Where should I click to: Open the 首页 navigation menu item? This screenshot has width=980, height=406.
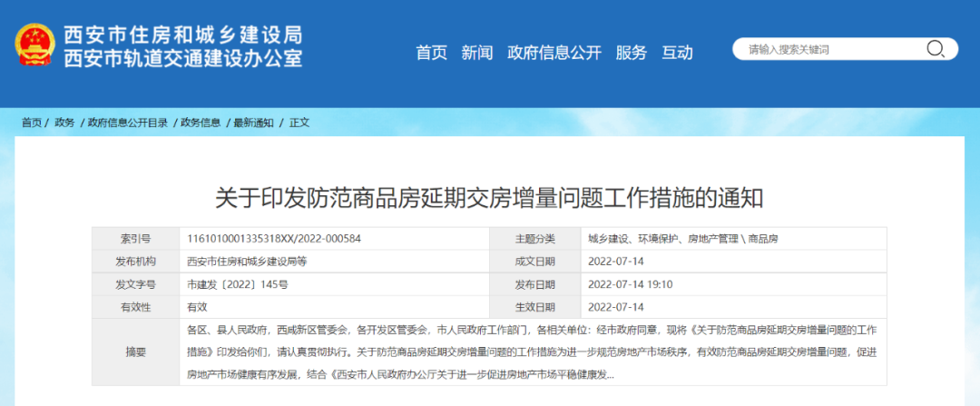pos(431,53)
